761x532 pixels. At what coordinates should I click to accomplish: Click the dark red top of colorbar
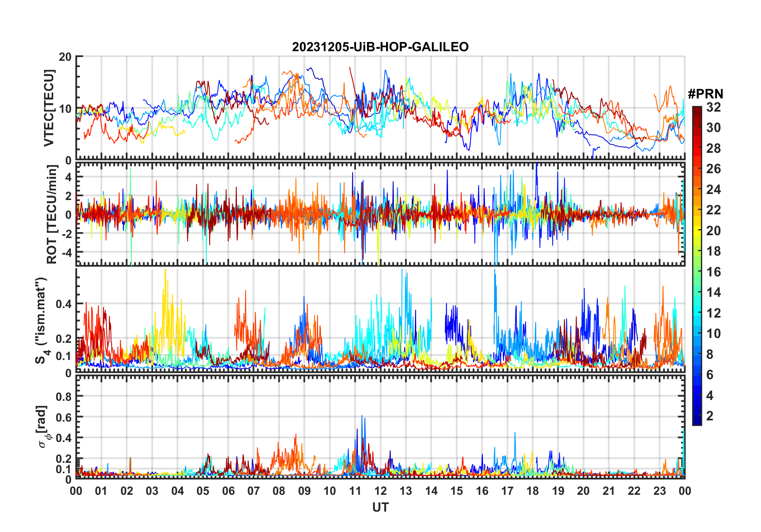point(697,110)
